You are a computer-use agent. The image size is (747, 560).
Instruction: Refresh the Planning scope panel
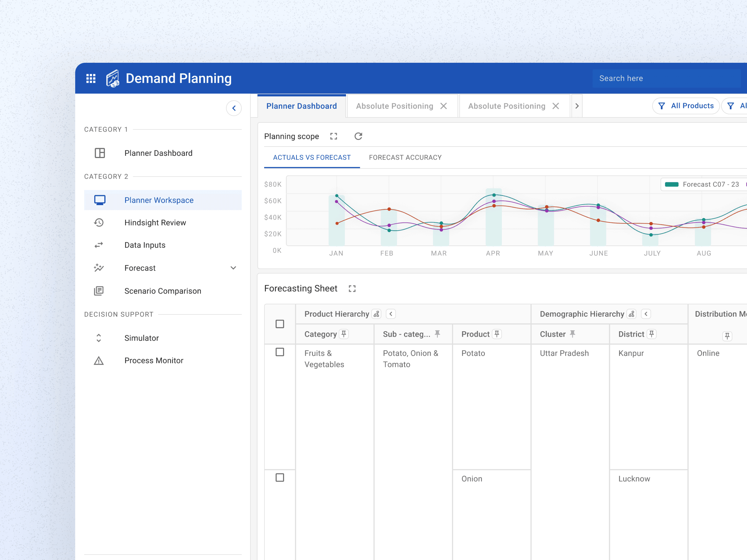(x=358, y=136)
